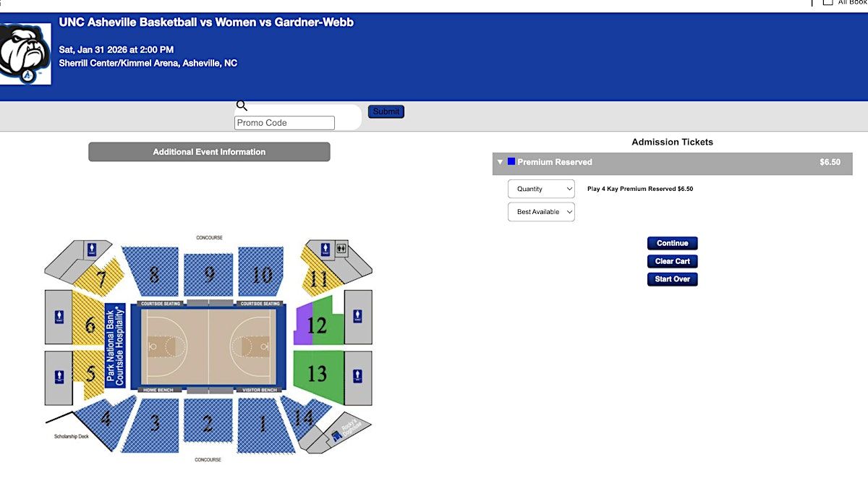This screenshot has width=868, height=494.
Task: Select the family restroom icon near section 11
Action: point(341,250)
